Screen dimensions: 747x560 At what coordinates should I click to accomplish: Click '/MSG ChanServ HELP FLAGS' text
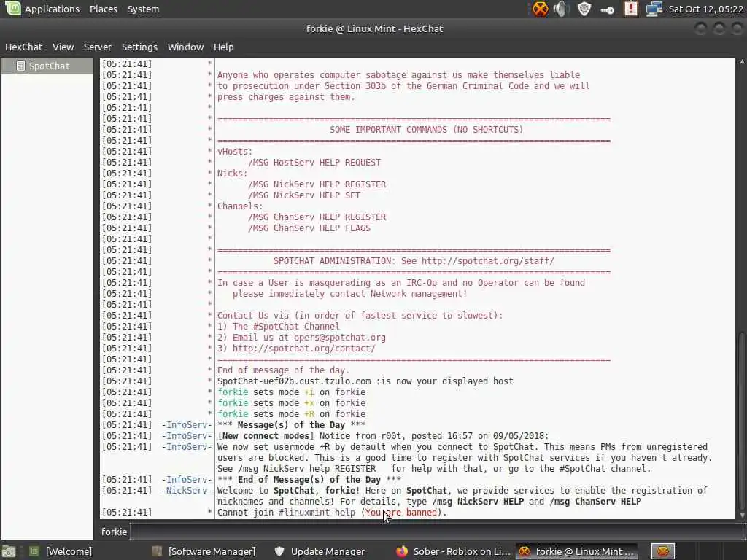tap(309, 228)
